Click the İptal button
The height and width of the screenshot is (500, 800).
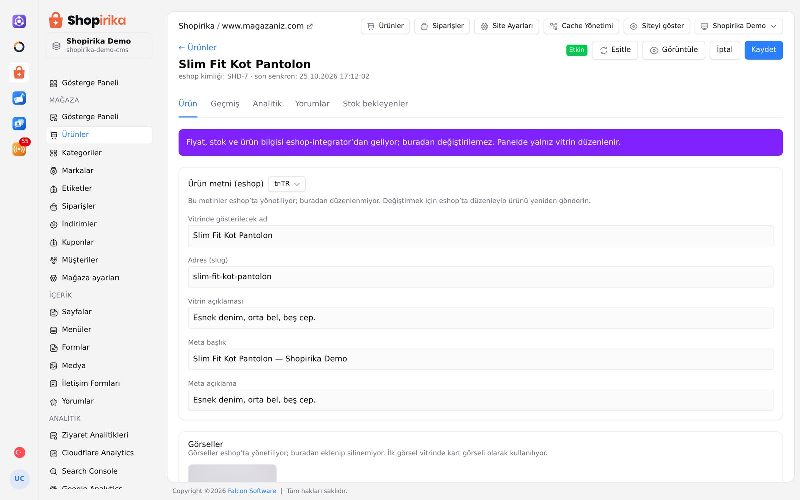pos(724,50)
